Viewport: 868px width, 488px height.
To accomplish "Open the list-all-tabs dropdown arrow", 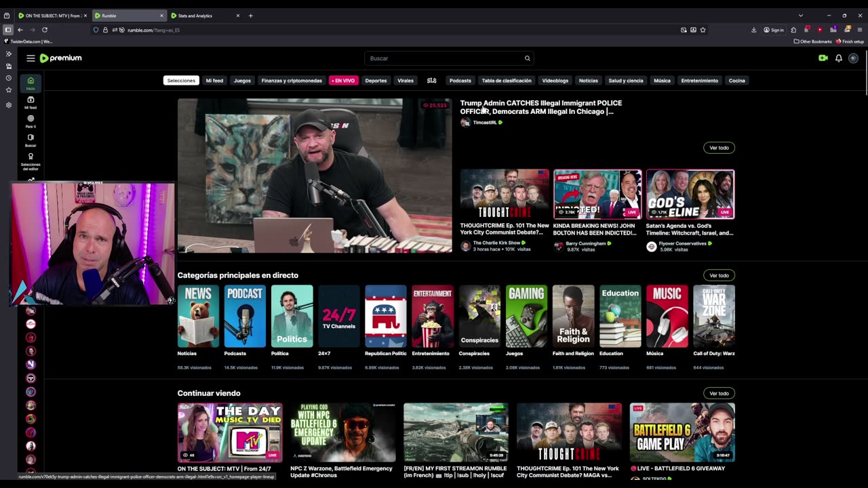I will [x=800, y=16].
